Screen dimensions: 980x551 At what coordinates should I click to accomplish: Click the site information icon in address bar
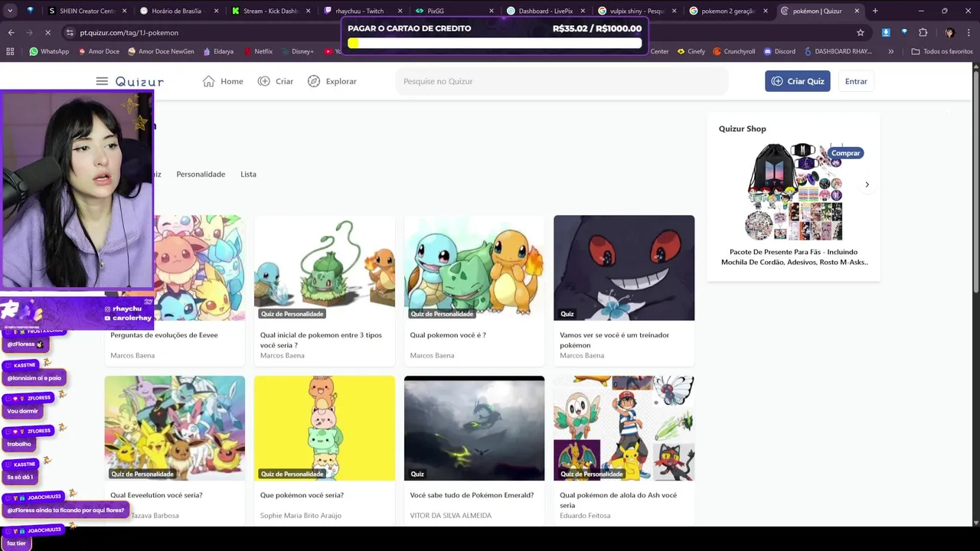(x=70, y=32)
